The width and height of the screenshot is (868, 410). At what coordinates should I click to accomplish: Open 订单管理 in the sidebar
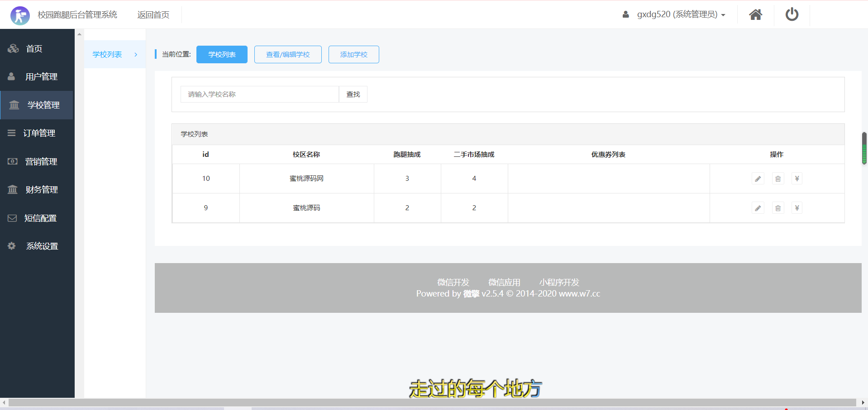click(39, 133)
